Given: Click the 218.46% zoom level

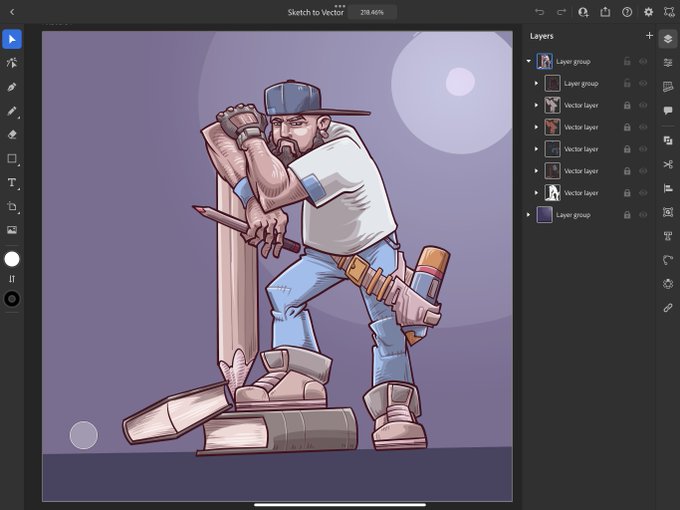Looking at the screenshot, I should click(372, 13).
